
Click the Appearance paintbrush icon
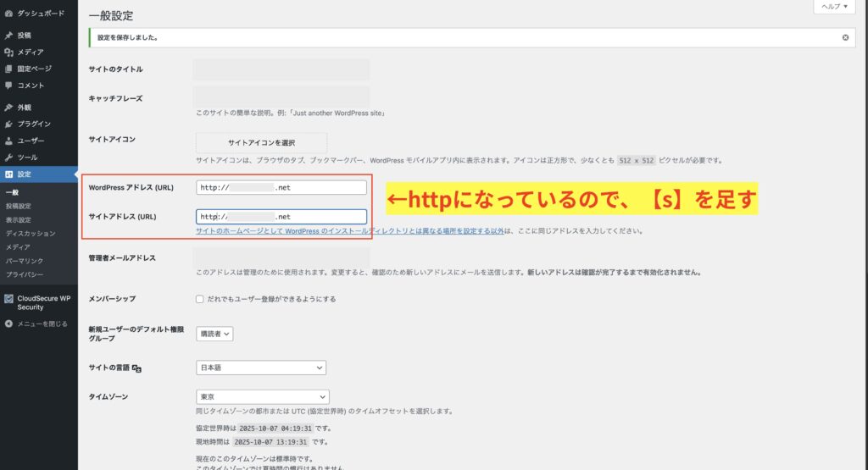pyautogui.click(x=8, y=108)
